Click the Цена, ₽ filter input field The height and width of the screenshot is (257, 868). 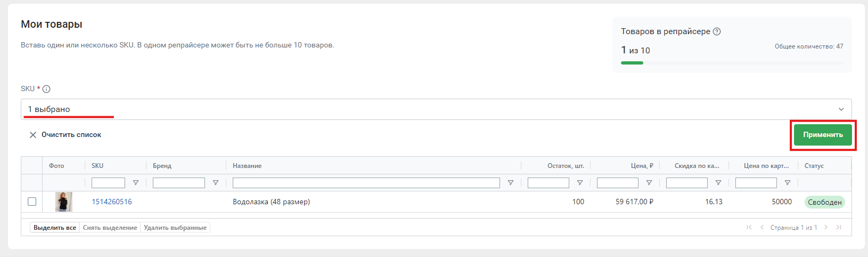coord(618,183)
